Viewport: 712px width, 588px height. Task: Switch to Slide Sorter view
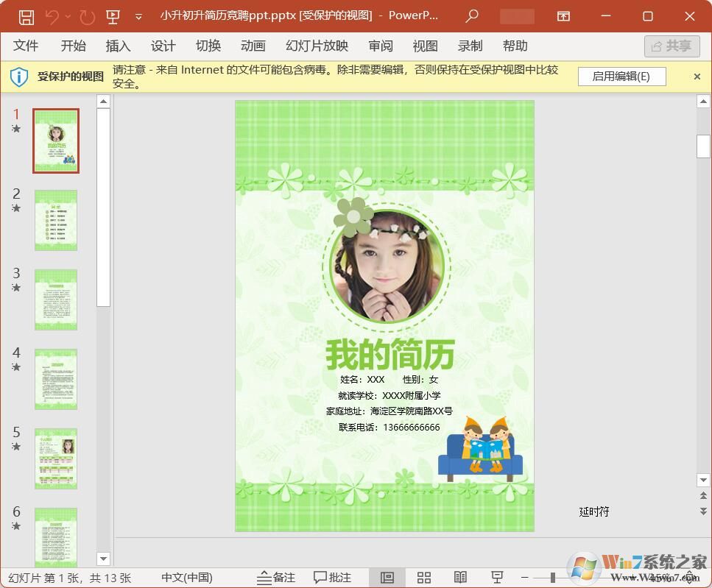pyautogui.click(x=423, y=577)
